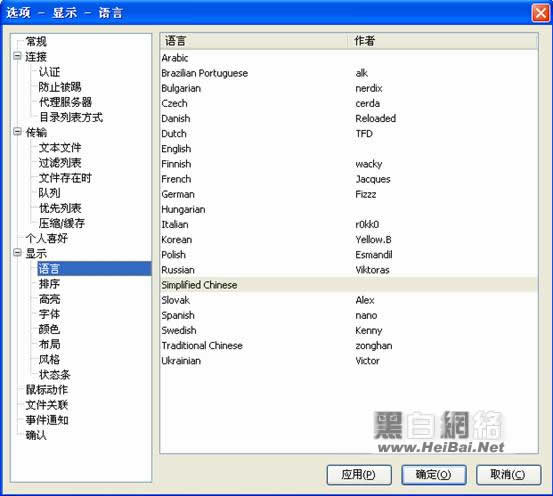This screenshot has height=496, width=553.
Task: Confirm with the 确定(O) button
Action: point(434,474)
